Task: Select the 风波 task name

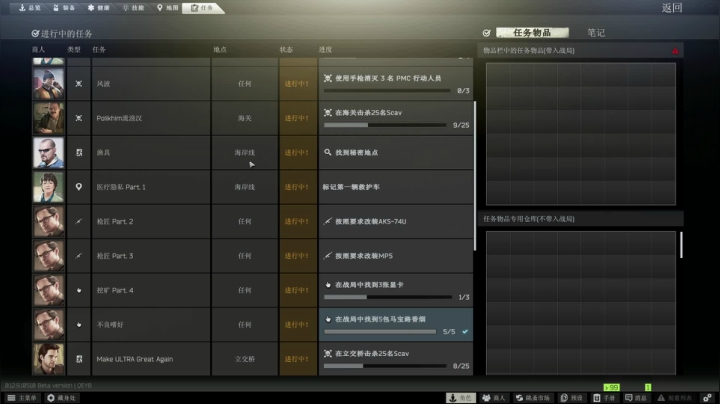Action: [x=103, y=84]
